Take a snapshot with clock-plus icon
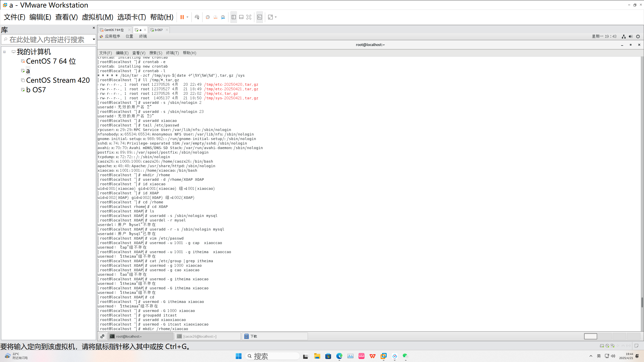This screenshot has height=362, width=644. click(208, 17)
